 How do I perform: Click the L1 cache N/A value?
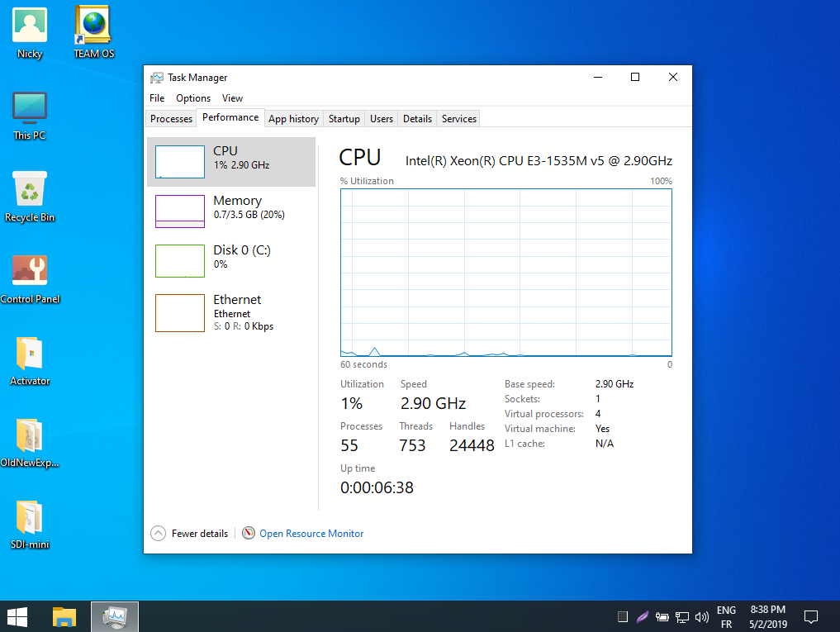[x=605, y=444]
